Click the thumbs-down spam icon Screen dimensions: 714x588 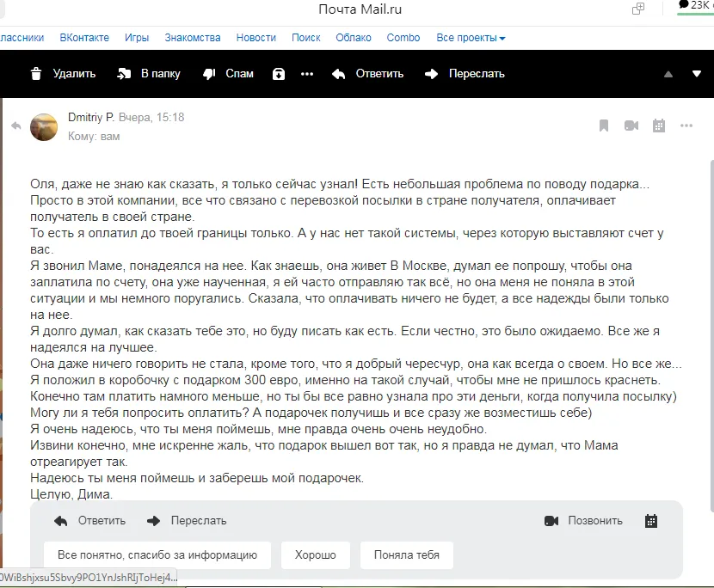pos(209,74)
